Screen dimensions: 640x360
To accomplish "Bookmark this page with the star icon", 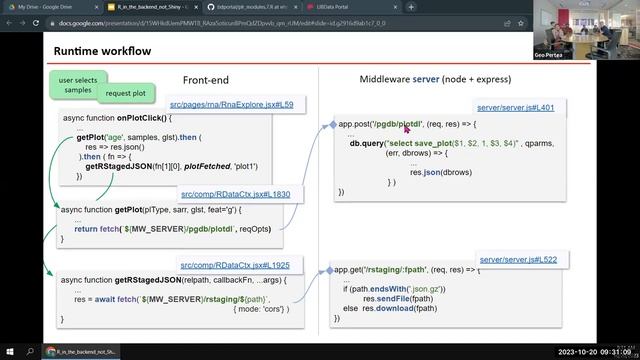I will point(521,23).
